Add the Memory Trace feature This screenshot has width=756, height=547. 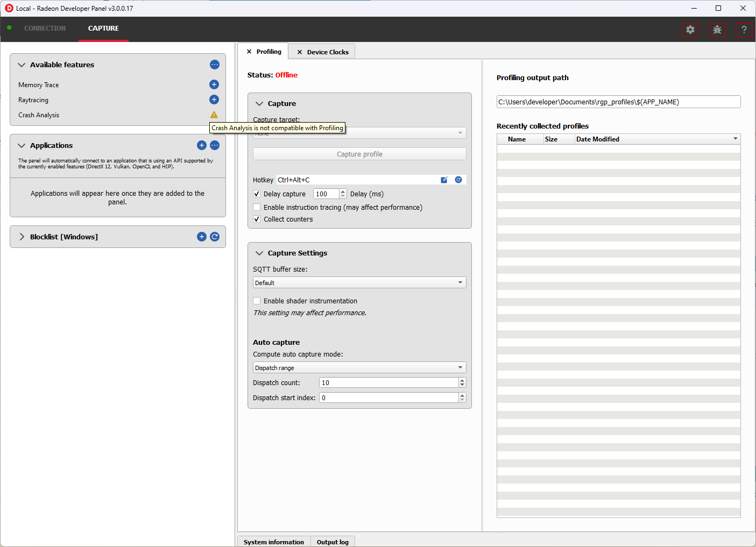point(214,84)
